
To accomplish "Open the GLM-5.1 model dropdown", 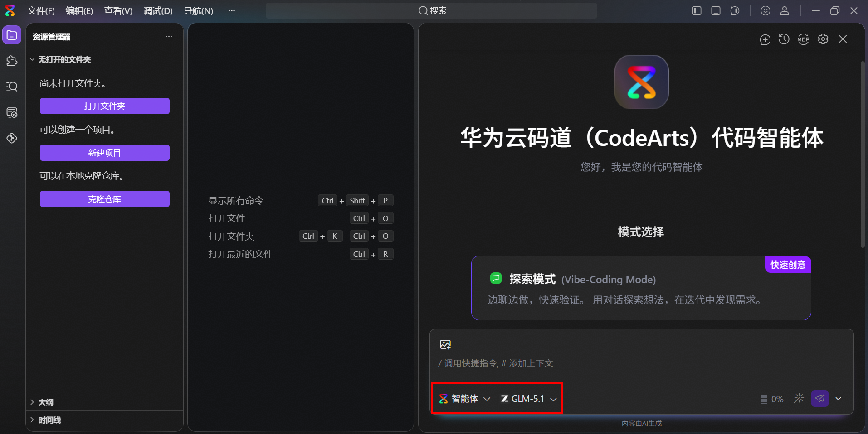I will click(529, 399).
